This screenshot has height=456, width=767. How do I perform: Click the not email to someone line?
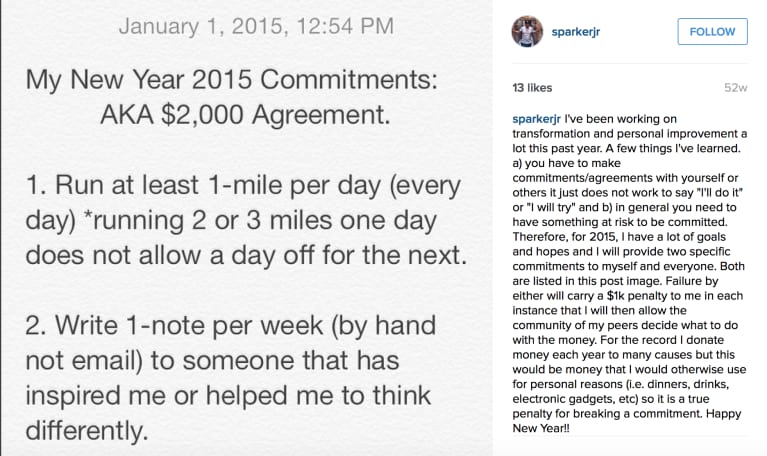point(212,361)
